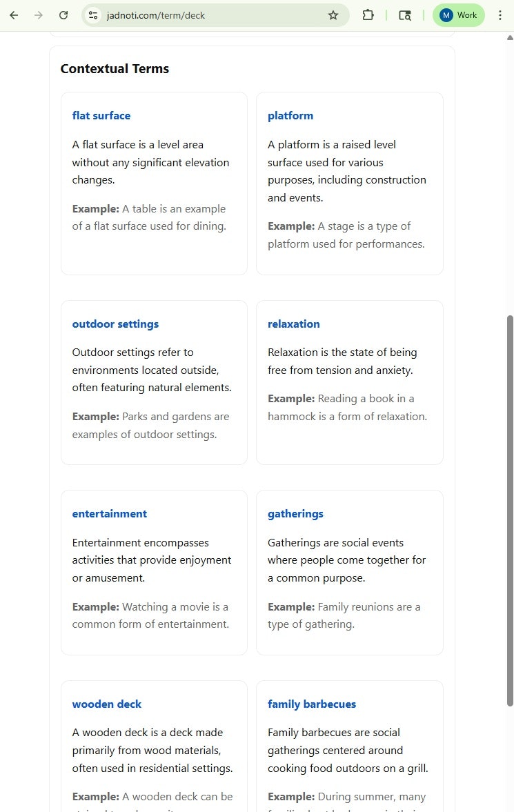The width and height of the screenshot is (514, 812).
Task: Select the 'outdoor settings' term
Action: [x=115, y=324]
